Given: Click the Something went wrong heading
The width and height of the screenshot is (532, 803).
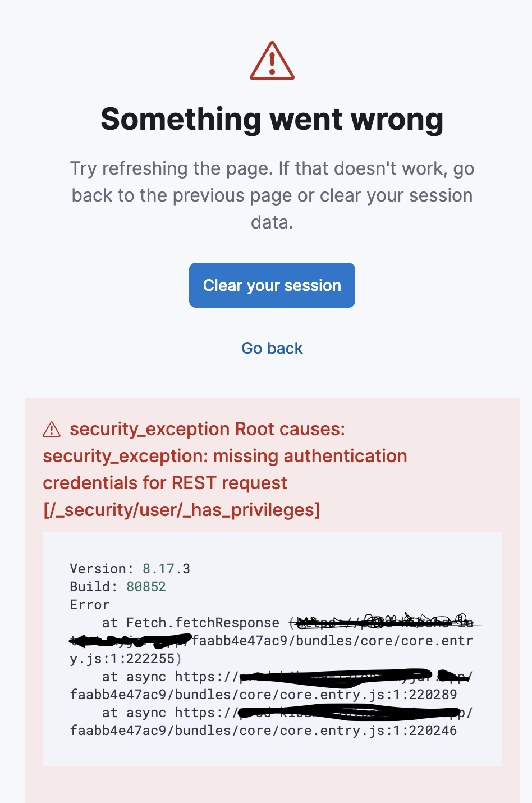Looking at the screenshot, I should pyautogui.click(x=272, y=119).
